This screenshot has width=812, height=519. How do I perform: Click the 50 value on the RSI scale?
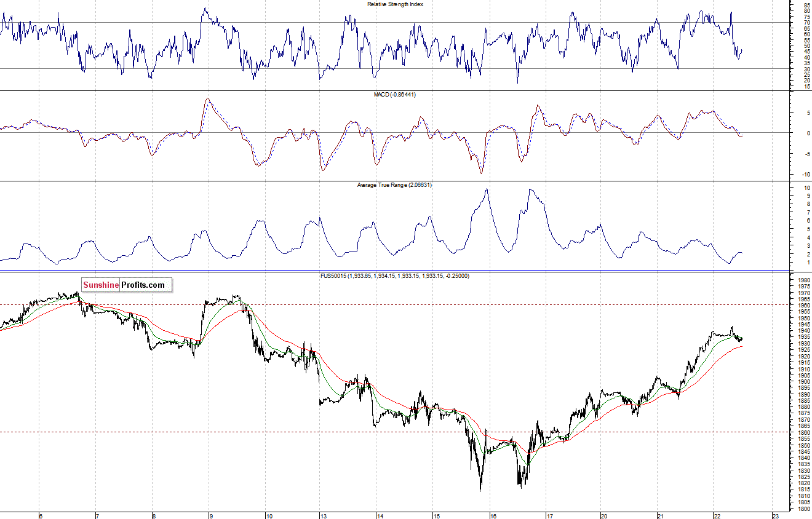click(x=806, y=46)
